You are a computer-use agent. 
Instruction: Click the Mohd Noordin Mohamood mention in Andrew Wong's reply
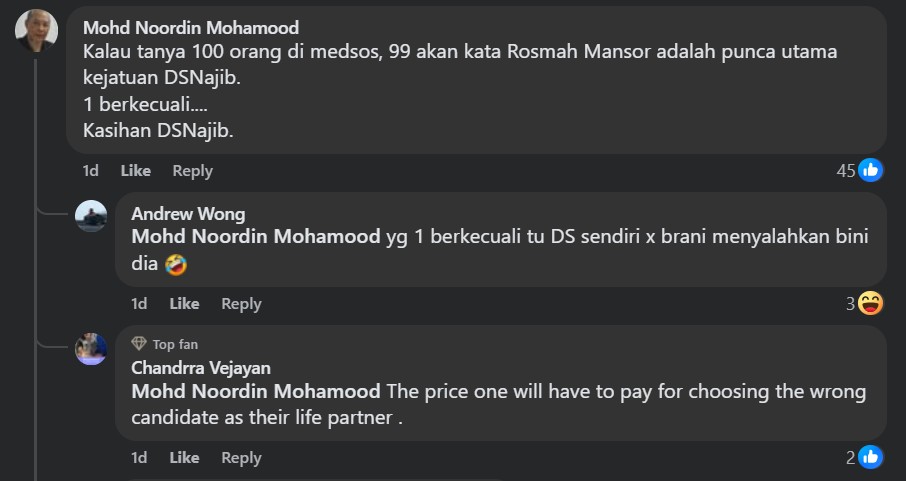point(256,237)
